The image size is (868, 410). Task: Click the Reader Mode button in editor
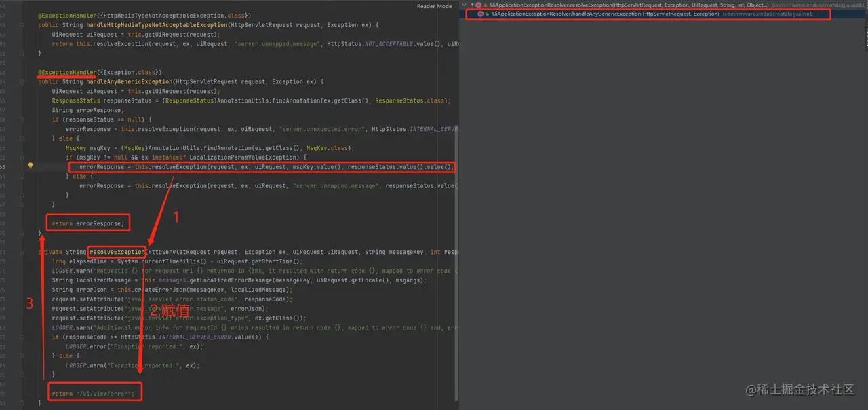(x=434, y=6)
